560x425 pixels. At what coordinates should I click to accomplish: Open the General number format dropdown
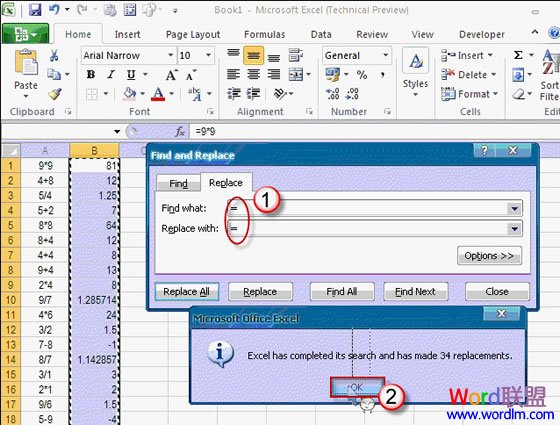click(386, 55)
